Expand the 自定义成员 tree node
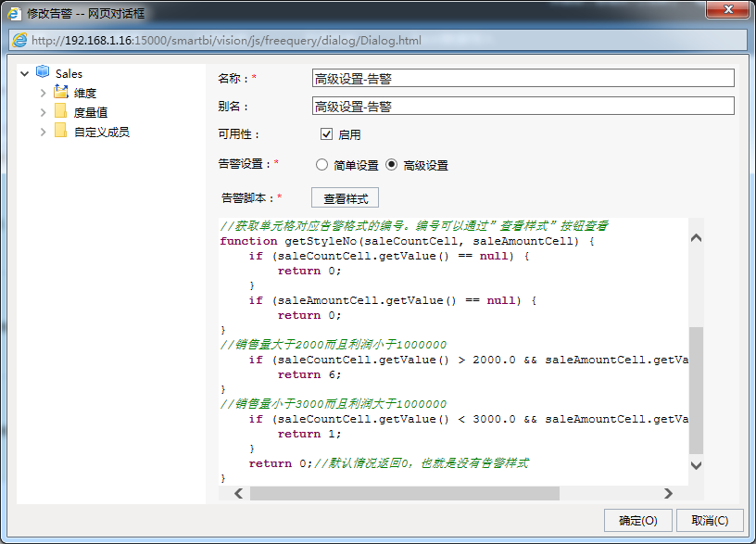Screen dimensions: 756x544 point(43,132)
